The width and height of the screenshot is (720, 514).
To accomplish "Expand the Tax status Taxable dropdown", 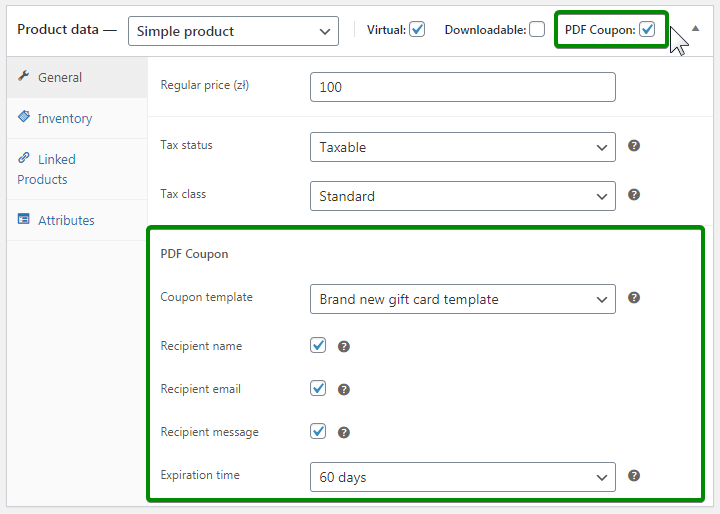I will (462, 147).
